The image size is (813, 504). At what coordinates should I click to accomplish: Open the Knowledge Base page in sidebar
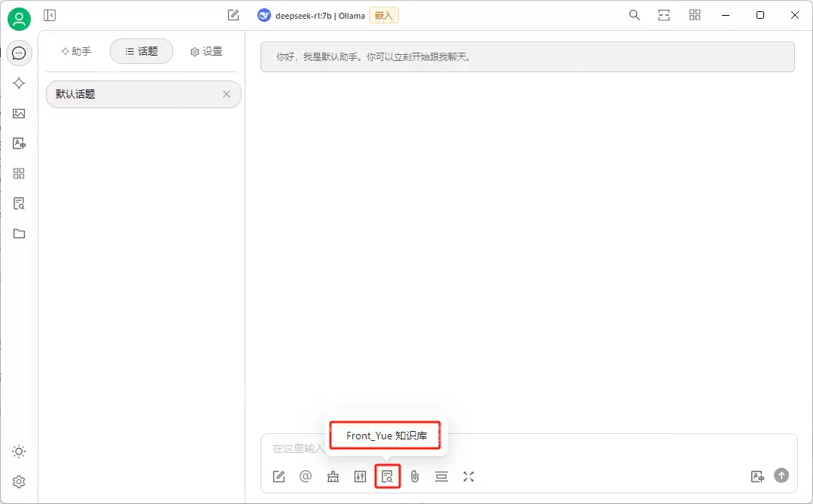[20, 204]
